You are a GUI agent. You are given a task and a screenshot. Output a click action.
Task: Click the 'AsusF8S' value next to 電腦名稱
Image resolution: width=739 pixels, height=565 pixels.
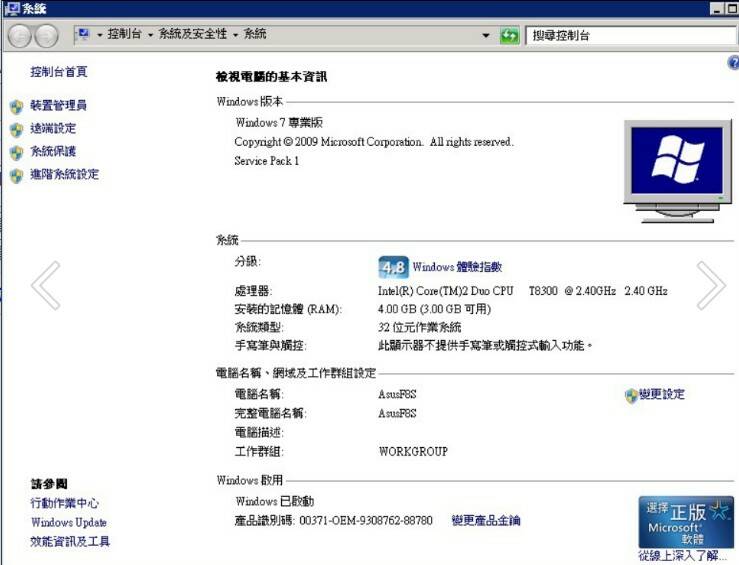(x=397, y=394)
